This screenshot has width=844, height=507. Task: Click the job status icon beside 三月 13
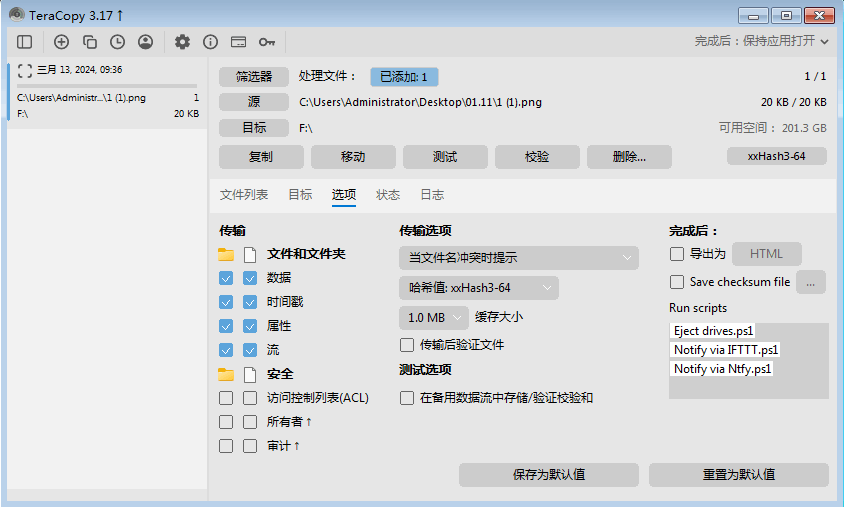click(x=25, y=71)
